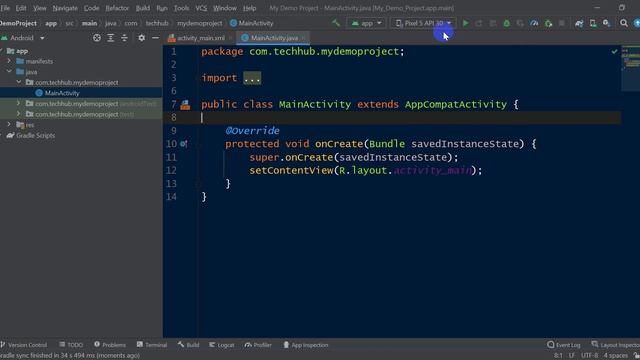Open the Logcat tool window
640x360 pixels.
(222, 345)
